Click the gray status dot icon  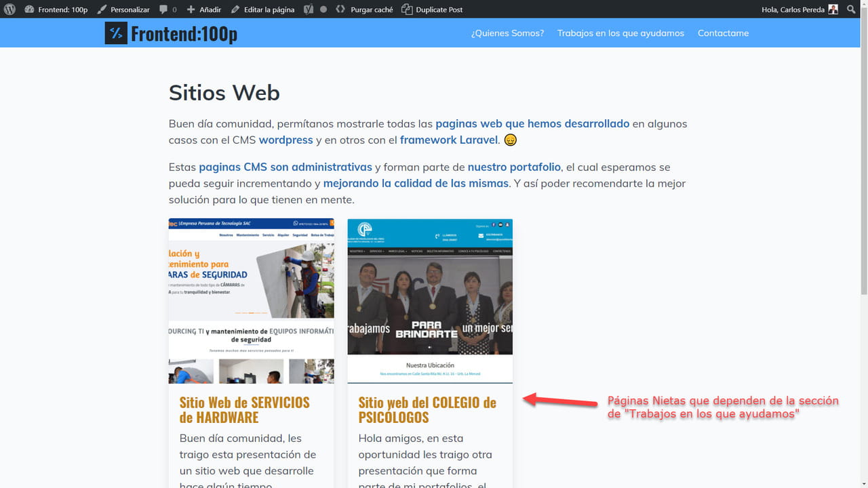point(323,9)
